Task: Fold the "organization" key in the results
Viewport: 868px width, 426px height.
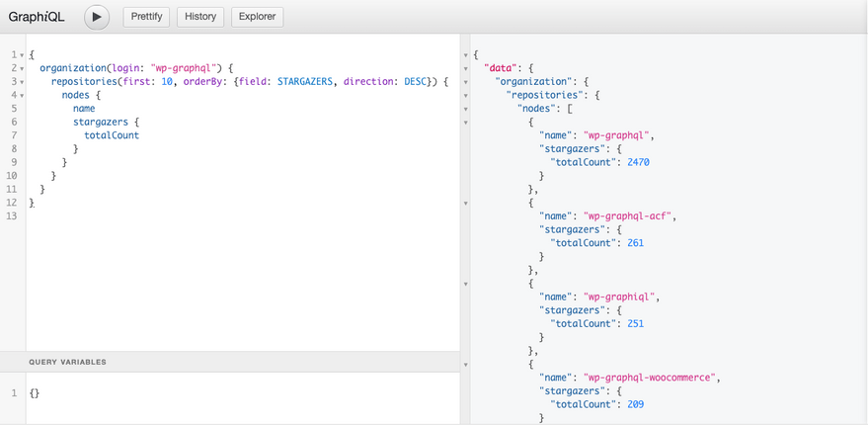Action: coord(465,82)
